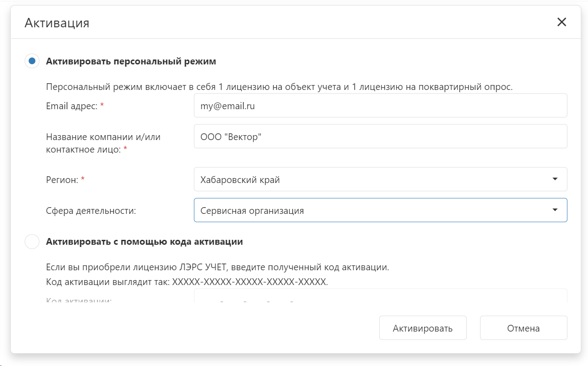Open the Регион dropdown arrow
This screenshot has width=588, height=366.
(555, 179)
